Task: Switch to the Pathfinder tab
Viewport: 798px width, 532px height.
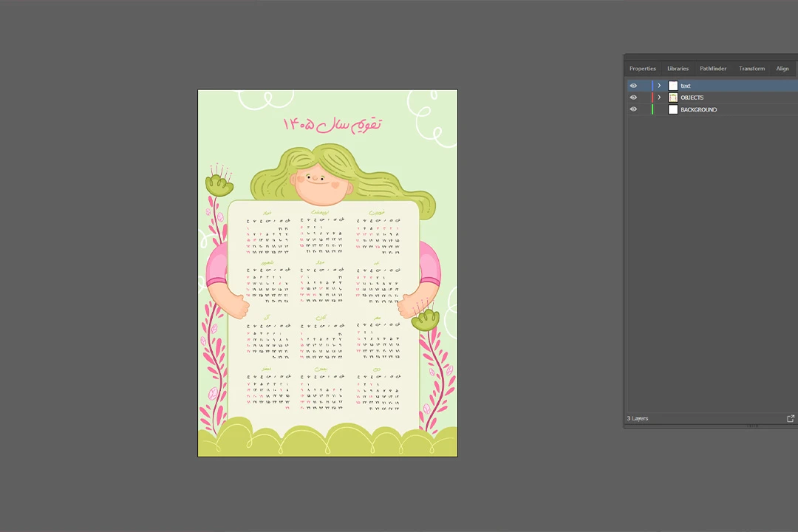Action: 713,69
